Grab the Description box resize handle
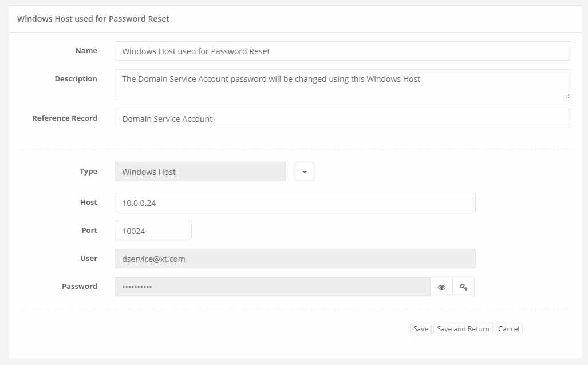This screenshot has width=588, height=365. [x=566, y=97]
